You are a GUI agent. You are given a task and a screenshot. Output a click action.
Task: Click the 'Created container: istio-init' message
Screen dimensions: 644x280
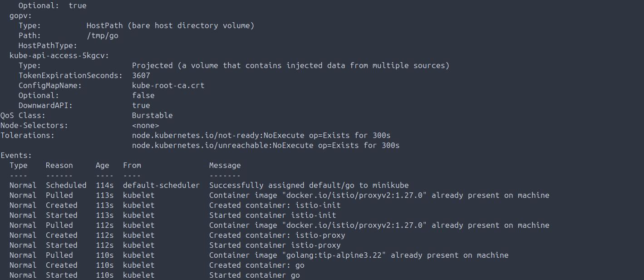tap(272, 205)
